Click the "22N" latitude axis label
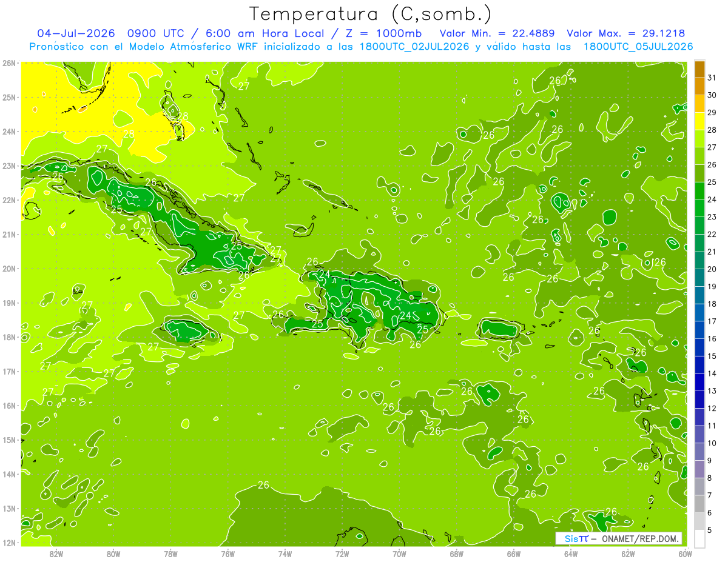Viewport: 728px width, 562px height. (10, 200)
